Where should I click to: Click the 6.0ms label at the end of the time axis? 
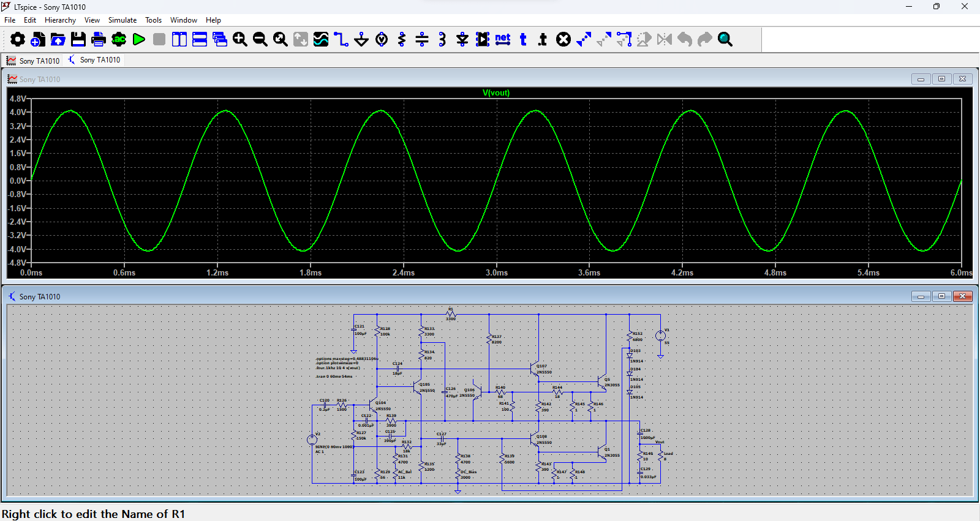(961, 273)
